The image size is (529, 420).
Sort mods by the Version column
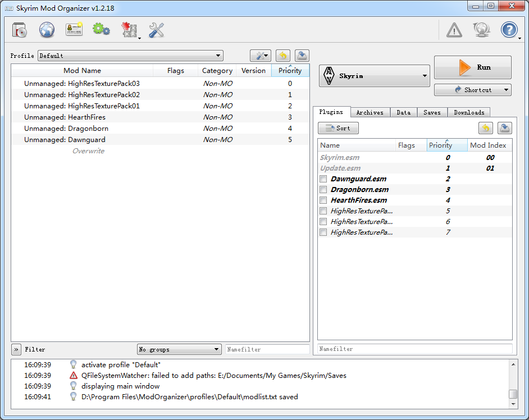coord(254,71)
